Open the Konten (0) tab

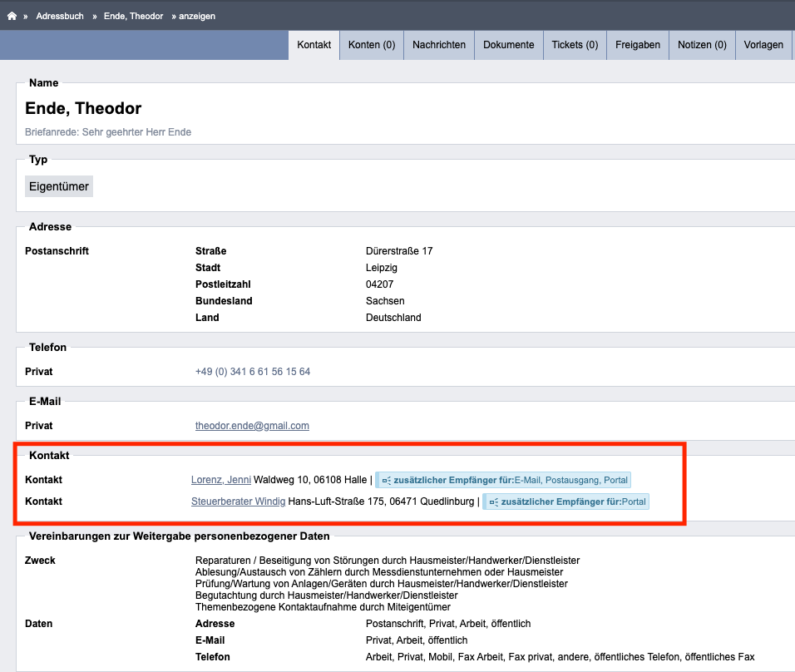(372, 45)
